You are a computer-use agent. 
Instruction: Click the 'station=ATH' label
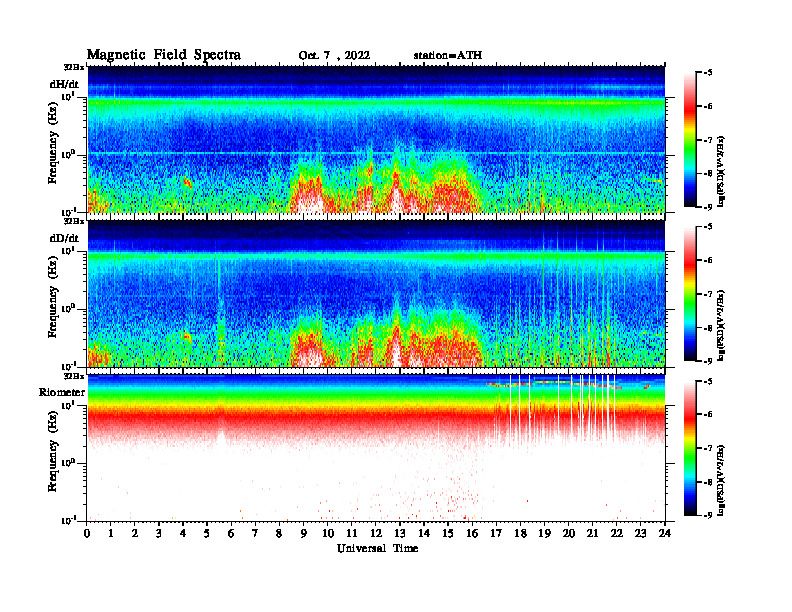448,55
